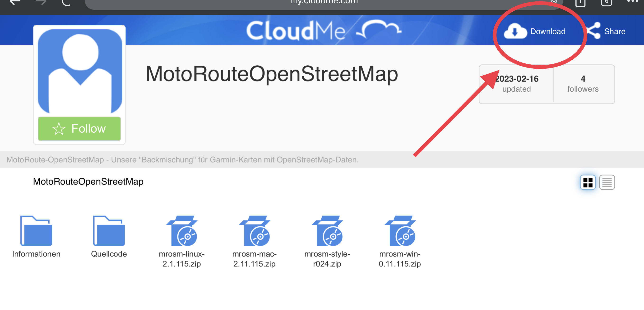
Task: Select mrosm-style-r024.zip file icon
Action: pyautogui.click(x=327, y=231)
